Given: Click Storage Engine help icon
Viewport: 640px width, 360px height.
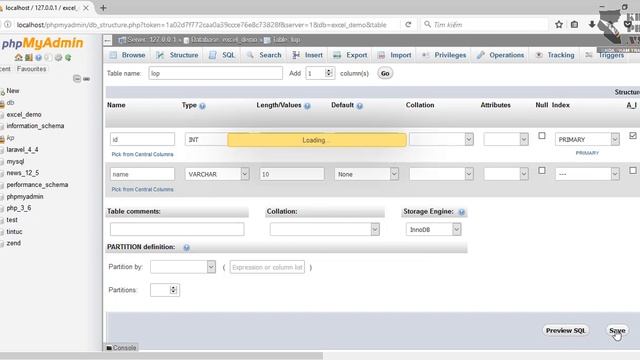Looking at the screenshot, I should point(462,212).
